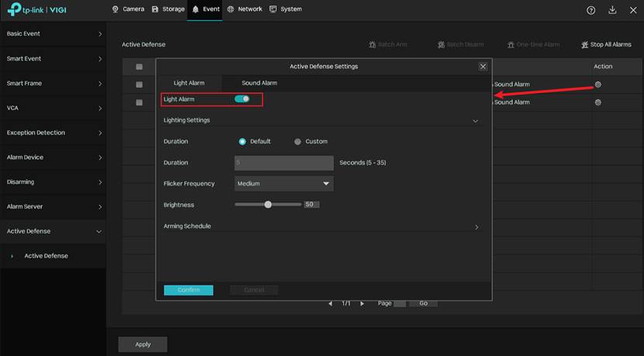Click the Batch Arm siren icon
The image size is (644, 356).
pos(372,44)
